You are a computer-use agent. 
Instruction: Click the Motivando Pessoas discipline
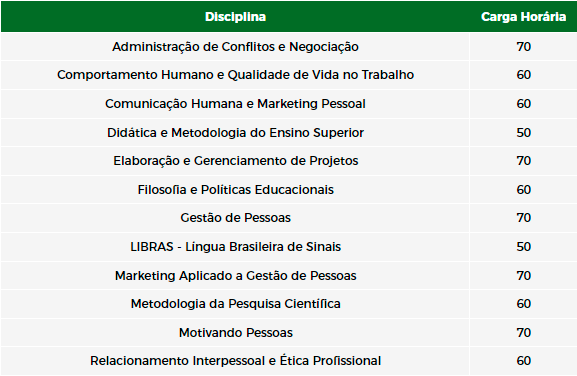click(x=236, y=333)
